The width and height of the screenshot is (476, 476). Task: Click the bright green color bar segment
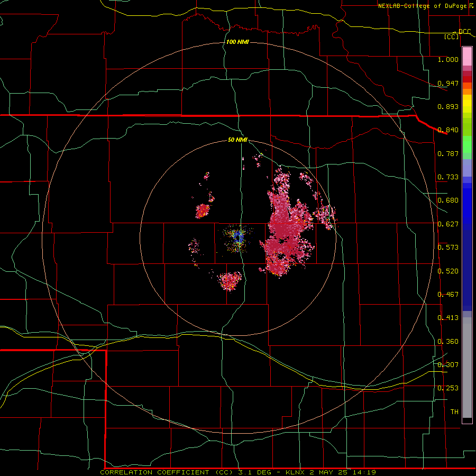[x=467, y=144]
